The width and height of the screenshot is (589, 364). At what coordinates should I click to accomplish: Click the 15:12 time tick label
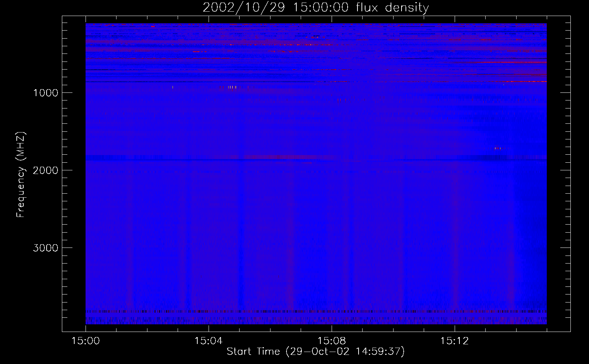454,341
